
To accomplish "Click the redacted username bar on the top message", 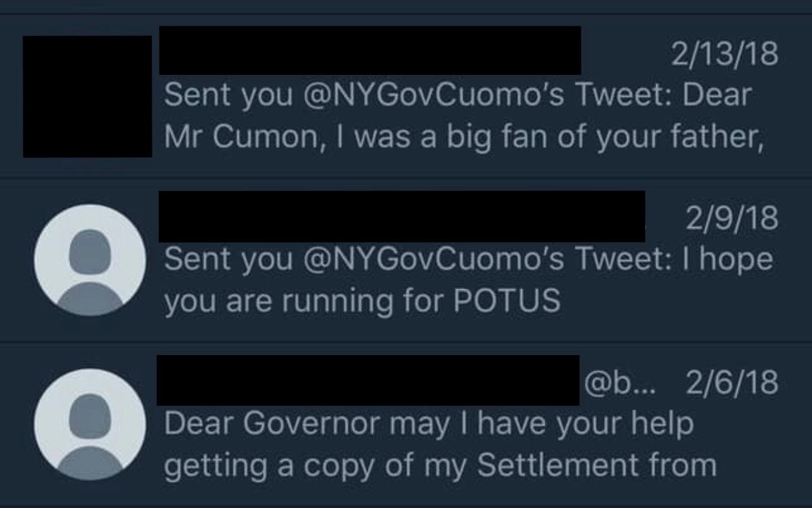I will pos(368,50).
